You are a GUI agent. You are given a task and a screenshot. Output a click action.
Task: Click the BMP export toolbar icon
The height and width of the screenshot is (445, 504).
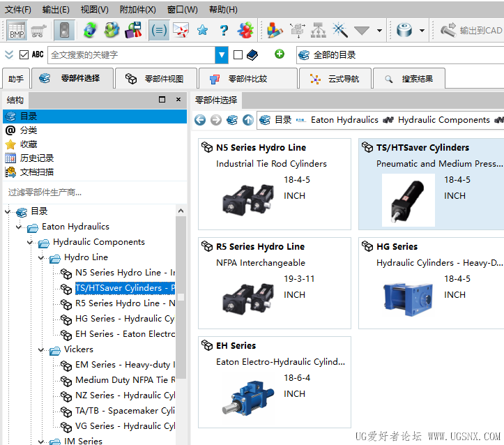pos(17,30)
